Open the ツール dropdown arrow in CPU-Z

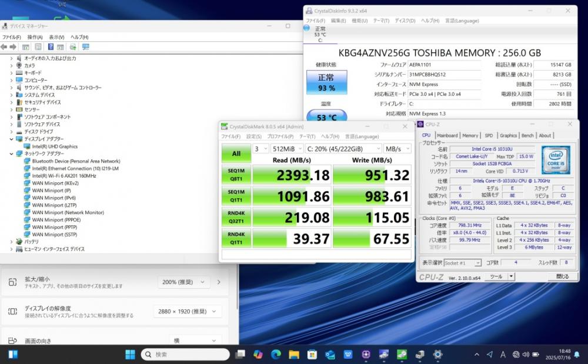pyautogui.click(x=511, y=276)
